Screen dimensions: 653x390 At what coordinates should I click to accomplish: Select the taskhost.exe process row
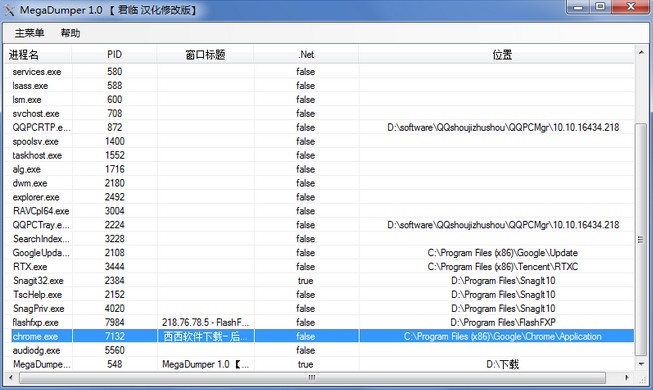click(x=319, y=155)
